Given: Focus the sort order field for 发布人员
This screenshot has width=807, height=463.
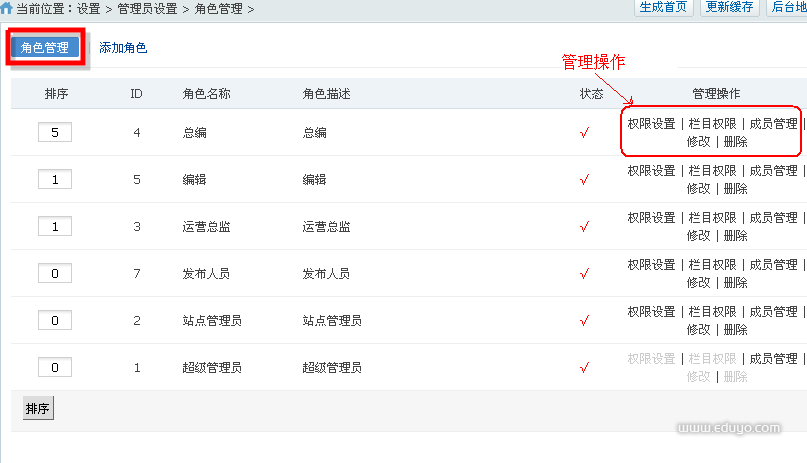Looking at the screenshot, I should click(55, 273).
